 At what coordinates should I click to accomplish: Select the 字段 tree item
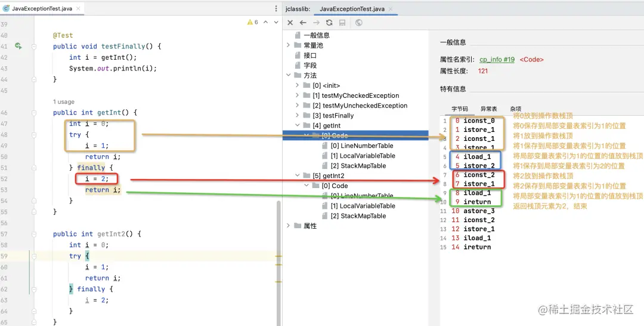pyautogui.click(x=310, y=65)
